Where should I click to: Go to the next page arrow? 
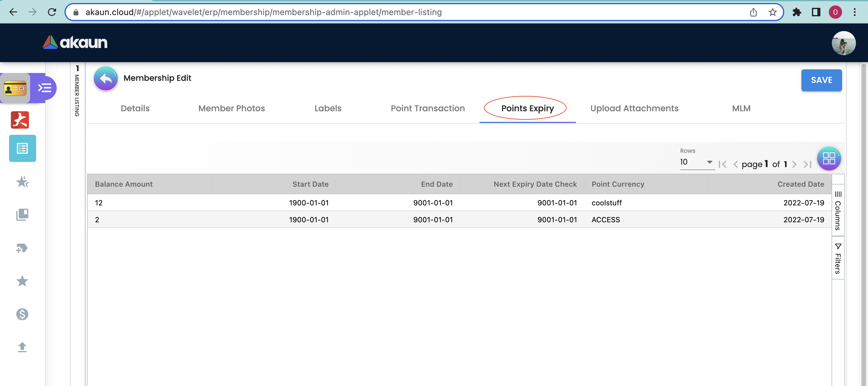point(794,164)
